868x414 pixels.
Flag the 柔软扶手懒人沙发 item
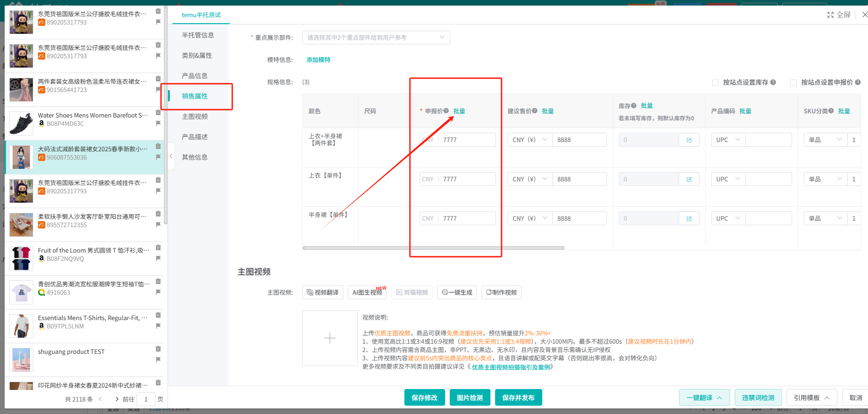[158, 224]
